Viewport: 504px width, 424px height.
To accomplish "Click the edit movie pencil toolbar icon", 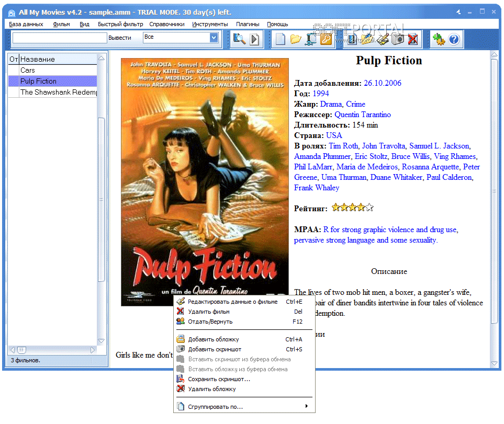I will 383,39.
